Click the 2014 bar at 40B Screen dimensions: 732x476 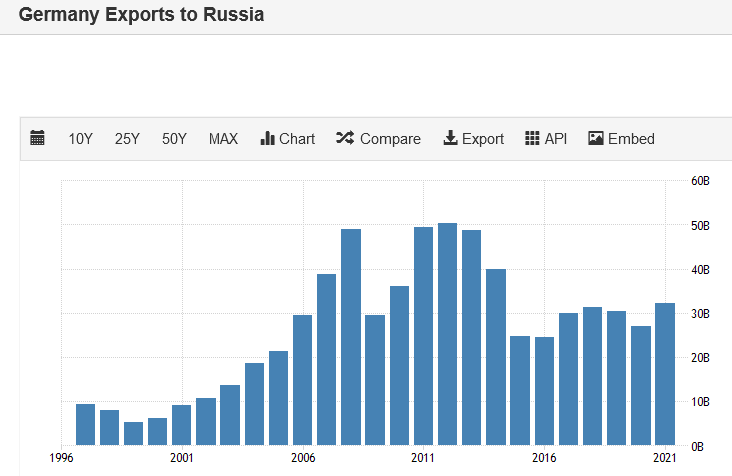[x=496, y=357]
